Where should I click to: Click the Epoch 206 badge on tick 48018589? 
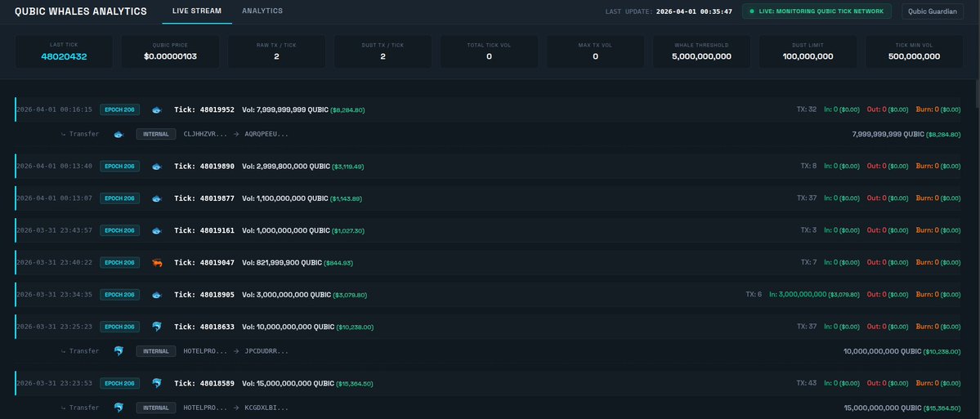(119, 383)
